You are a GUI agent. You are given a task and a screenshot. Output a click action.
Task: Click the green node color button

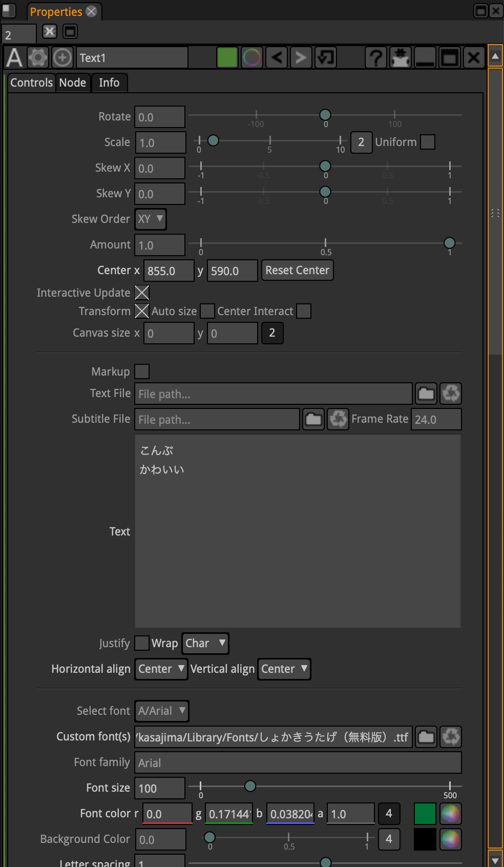[227, 57]
